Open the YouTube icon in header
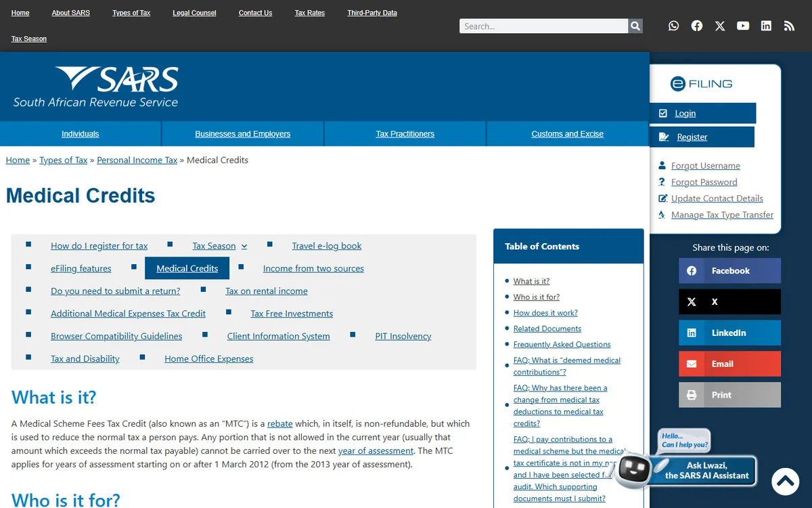 743,26
